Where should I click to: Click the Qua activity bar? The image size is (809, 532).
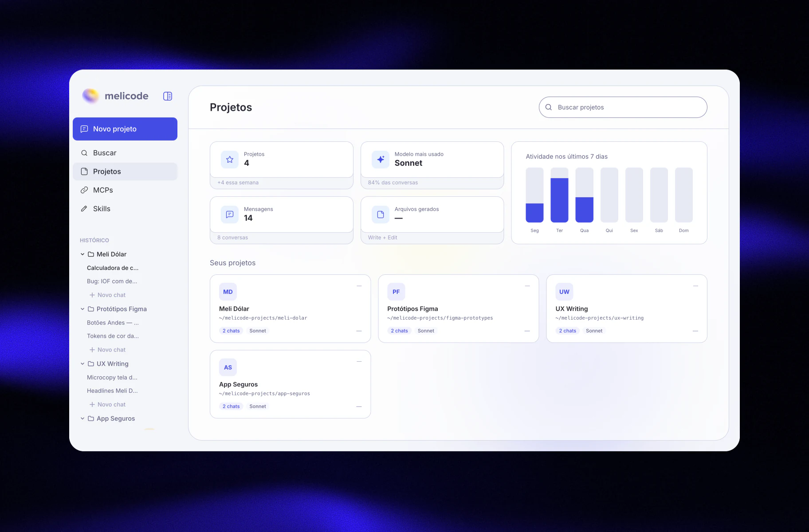(x=584, y=195)
